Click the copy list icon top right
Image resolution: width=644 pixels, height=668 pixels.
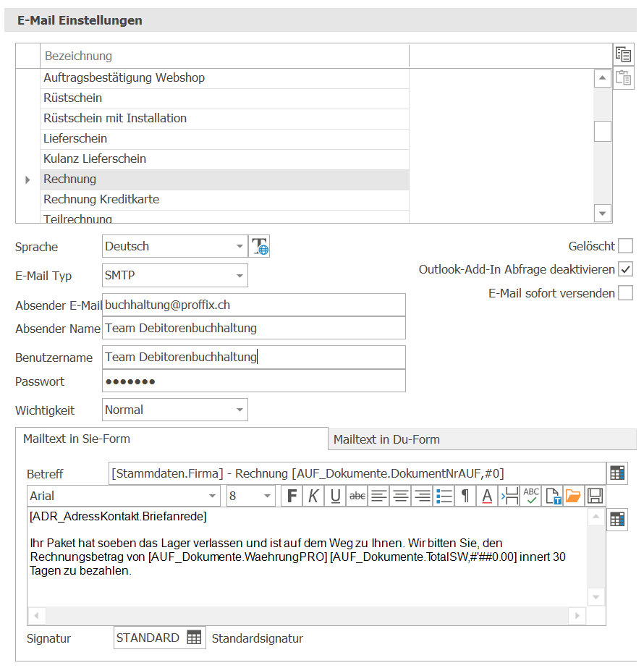coord(624,54)
